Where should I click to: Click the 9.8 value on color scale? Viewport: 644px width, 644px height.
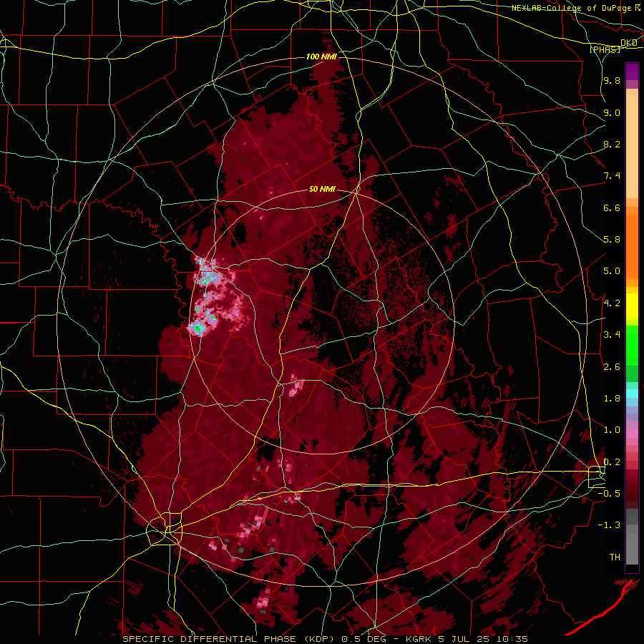click(x=612, y=81)
